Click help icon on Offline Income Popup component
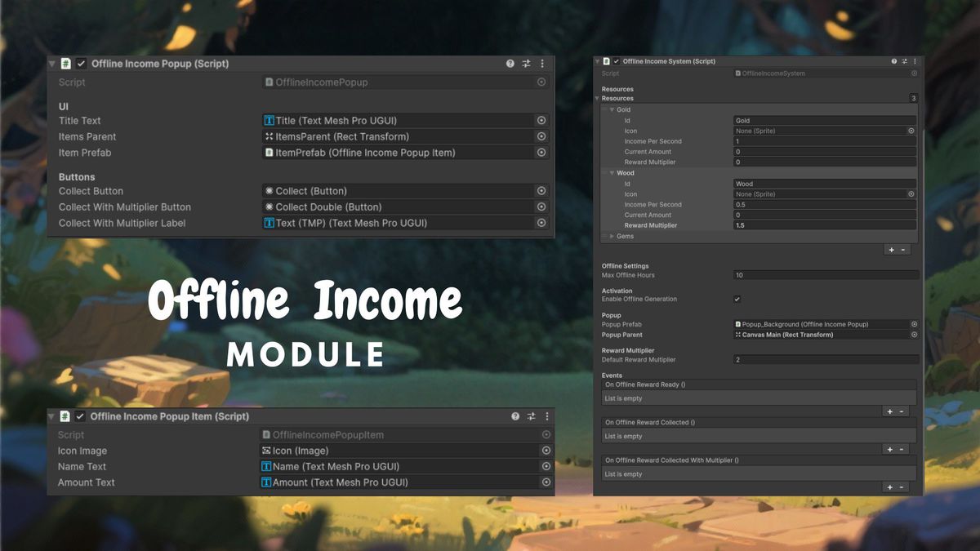The image size is (980, 551). click(x=510, y=63)
